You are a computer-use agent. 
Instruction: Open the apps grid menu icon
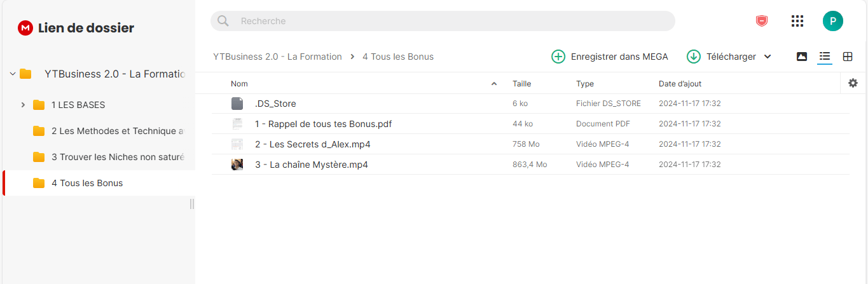[797, 21]
